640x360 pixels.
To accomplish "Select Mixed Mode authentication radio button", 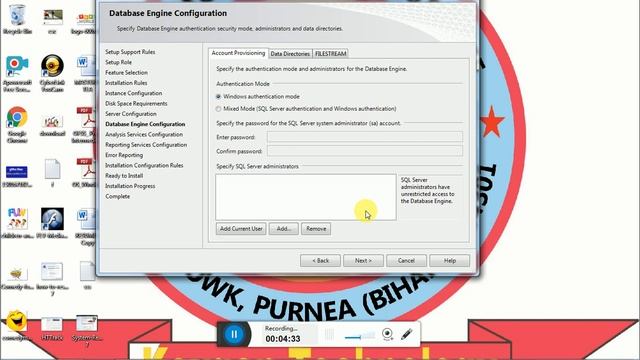I will [x=218, y=109].
